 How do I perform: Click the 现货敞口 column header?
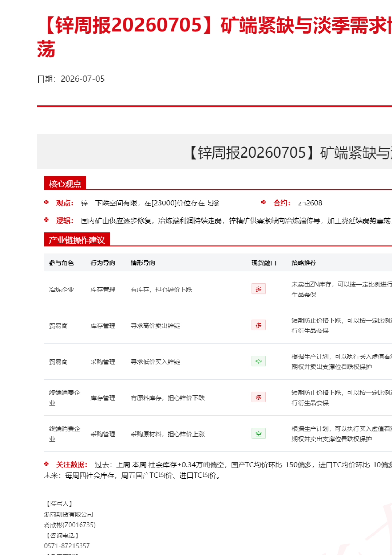(264, 263)
